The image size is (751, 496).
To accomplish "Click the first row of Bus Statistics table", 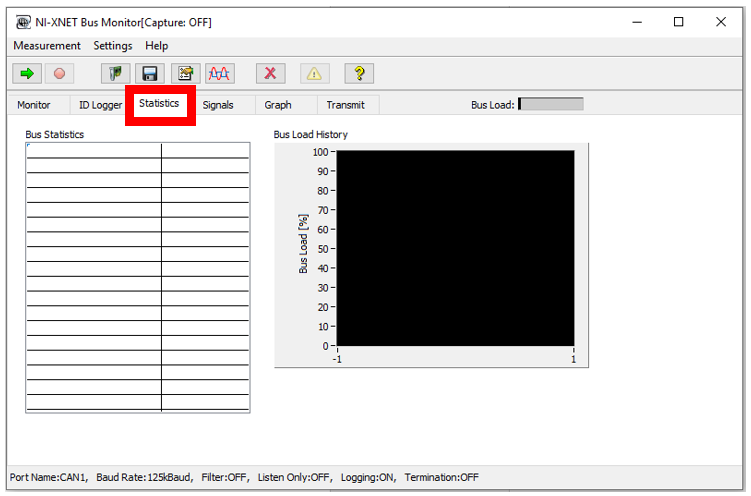I will pyautogui.click(x=138, y=151).
